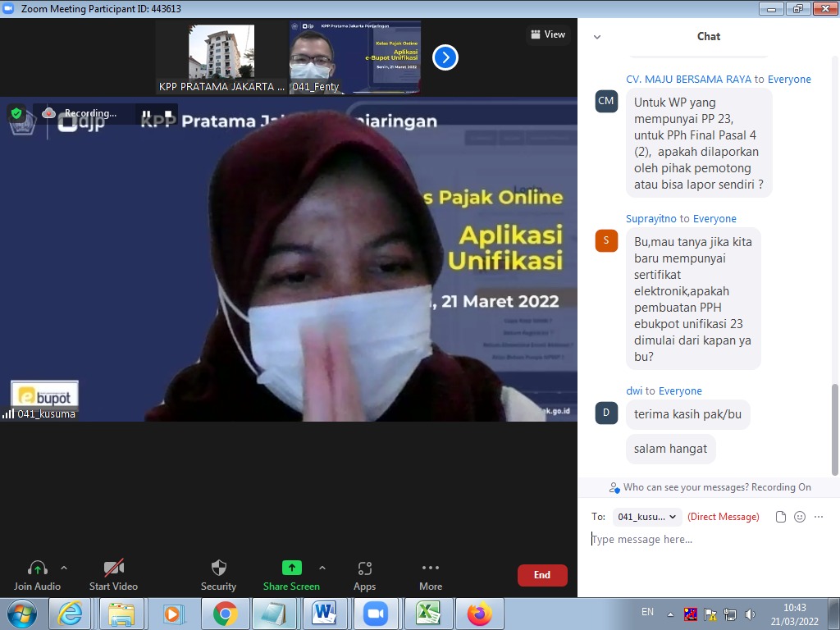The height and width of the screenshot is (630, 840).
Task: Click the green Share Screen button
Action: pos(291,568)
